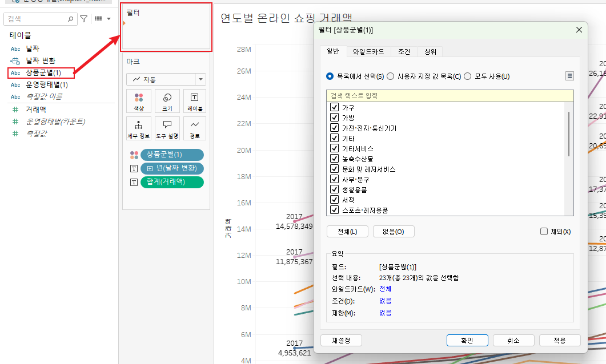
Task: Open the 조건 없음 link
Action: 386,301
